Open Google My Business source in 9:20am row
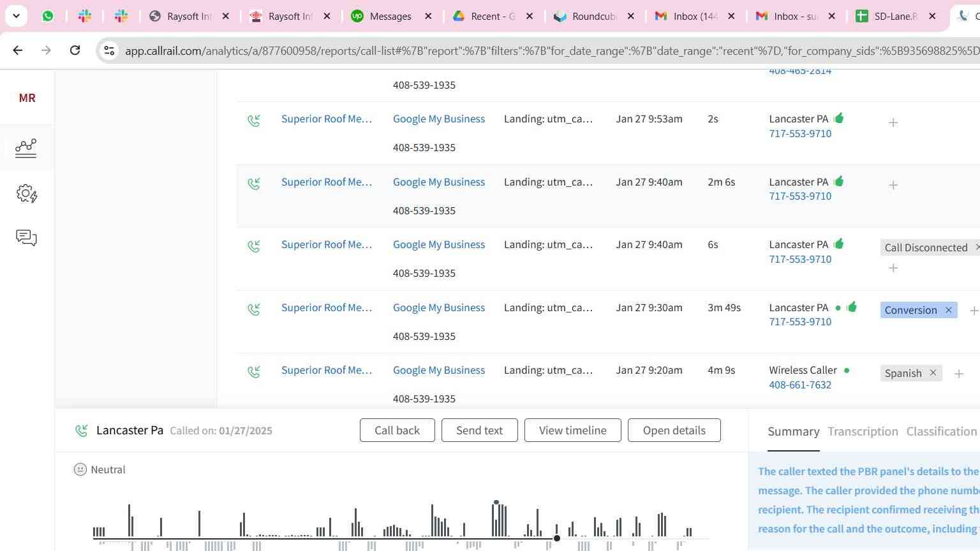The height and width of the screenshot is (551, 980). (x=439, y=370)
